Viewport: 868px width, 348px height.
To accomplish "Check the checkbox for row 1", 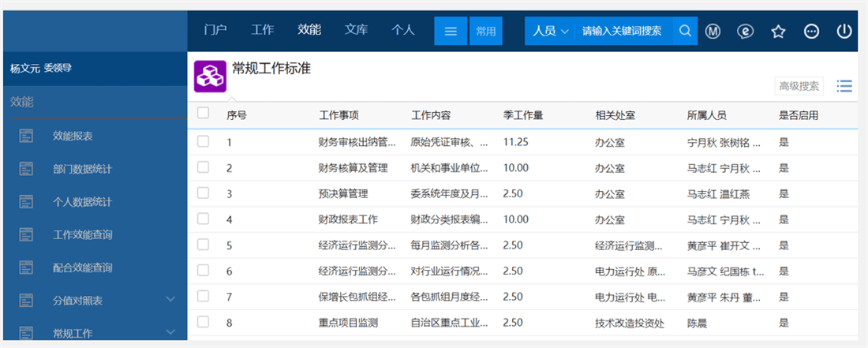I will (204, 142).
